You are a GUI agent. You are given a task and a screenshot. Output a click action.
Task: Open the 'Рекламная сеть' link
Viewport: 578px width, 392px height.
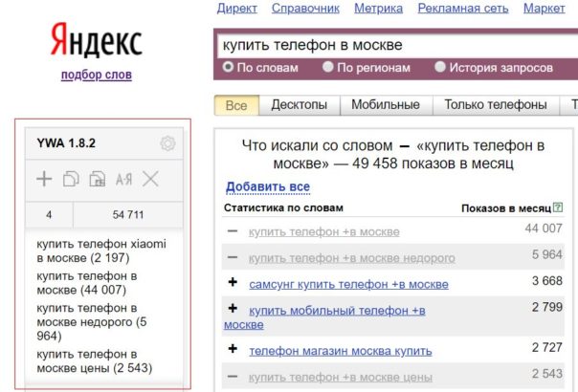click(x=463, y=8)
